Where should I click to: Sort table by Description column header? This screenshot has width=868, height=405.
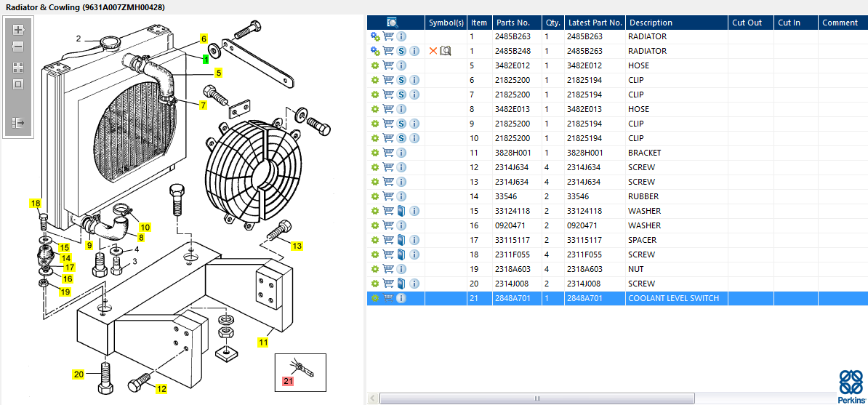[651, 23]
